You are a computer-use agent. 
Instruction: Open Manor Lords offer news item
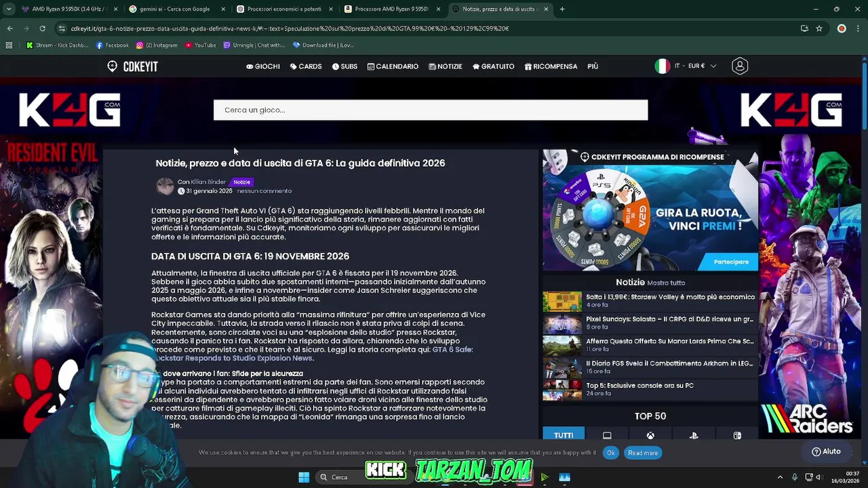coord(649,345)
